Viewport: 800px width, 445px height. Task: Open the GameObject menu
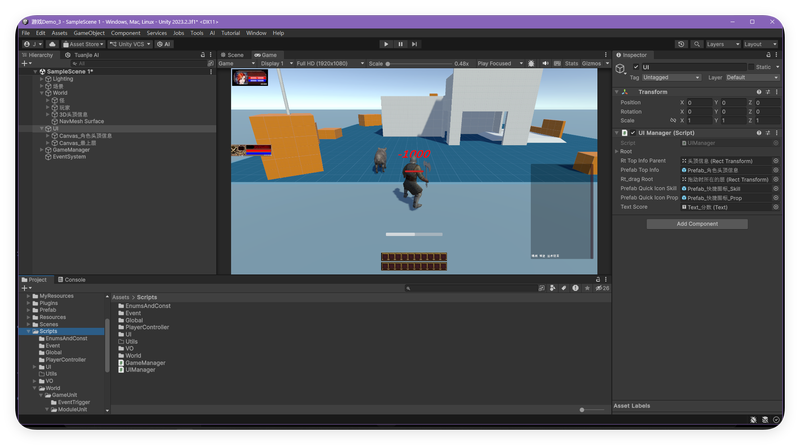coord(89,33)
